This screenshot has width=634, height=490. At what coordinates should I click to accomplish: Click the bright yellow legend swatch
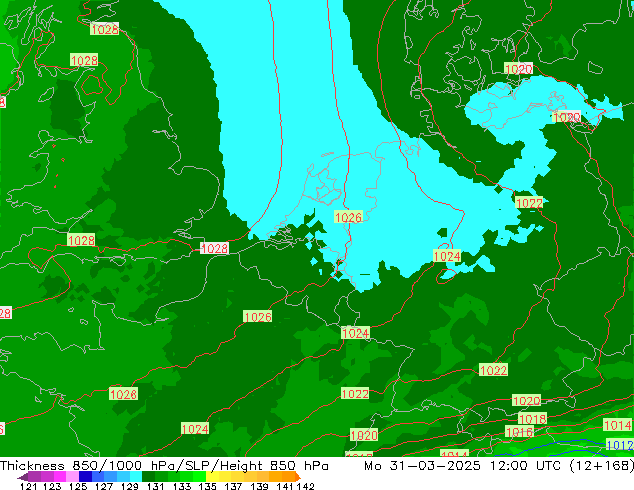(x=212, y=477)
